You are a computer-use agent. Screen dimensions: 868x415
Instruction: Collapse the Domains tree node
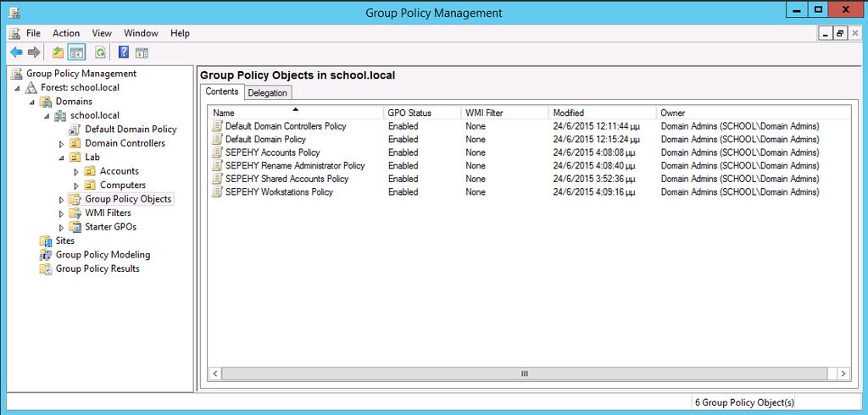point(32,102)
